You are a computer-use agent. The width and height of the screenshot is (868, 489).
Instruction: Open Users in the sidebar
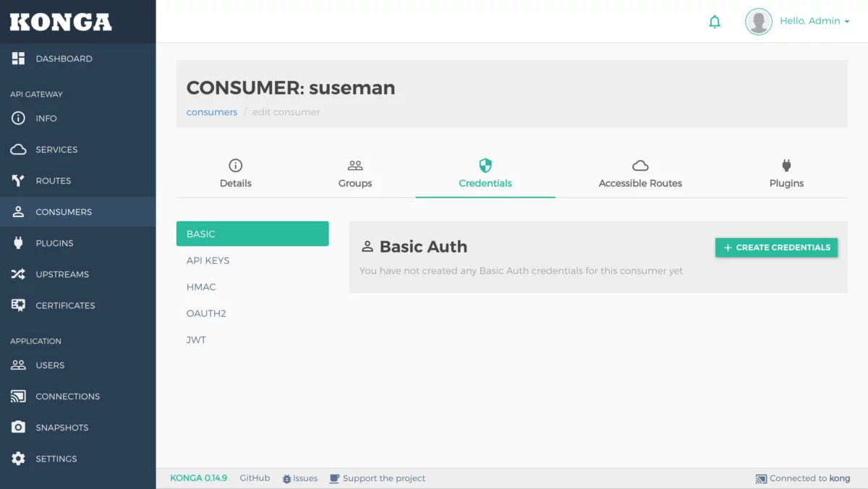78,365
